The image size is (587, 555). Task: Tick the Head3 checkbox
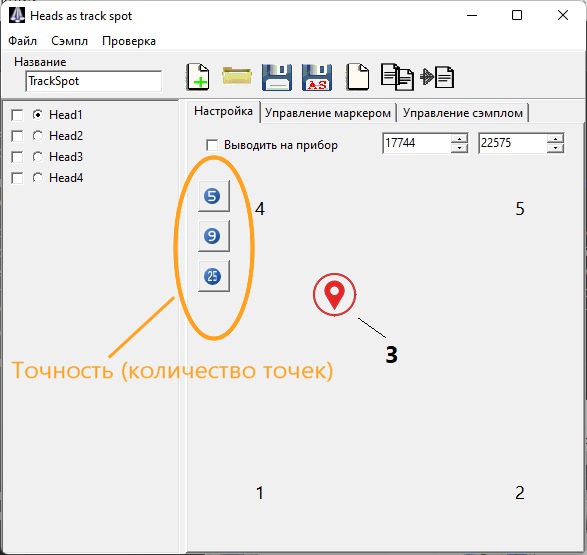[17, 157]
